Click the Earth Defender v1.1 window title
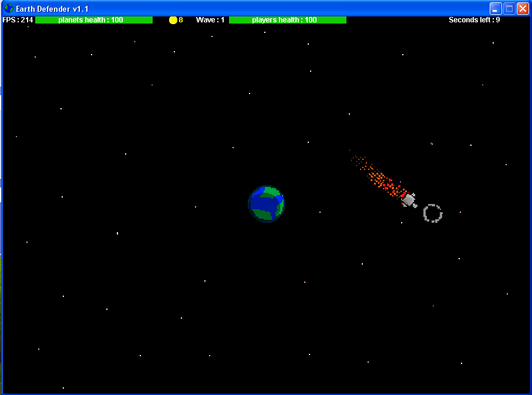 (x=52, y=9)
